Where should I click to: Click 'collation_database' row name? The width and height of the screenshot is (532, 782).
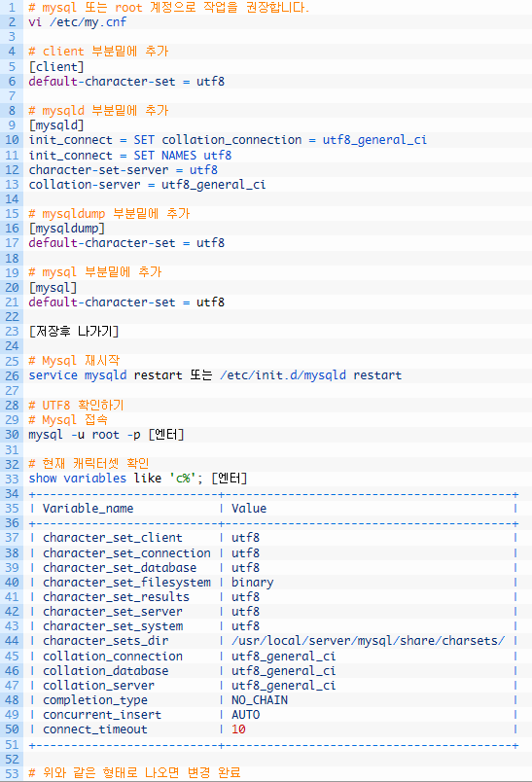[106, 671]
